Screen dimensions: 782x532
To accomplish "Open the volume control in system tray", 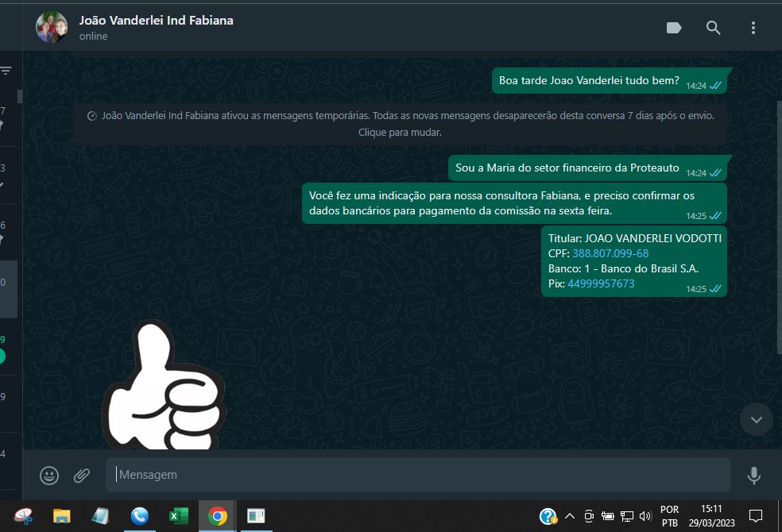I will pos(645,516).
